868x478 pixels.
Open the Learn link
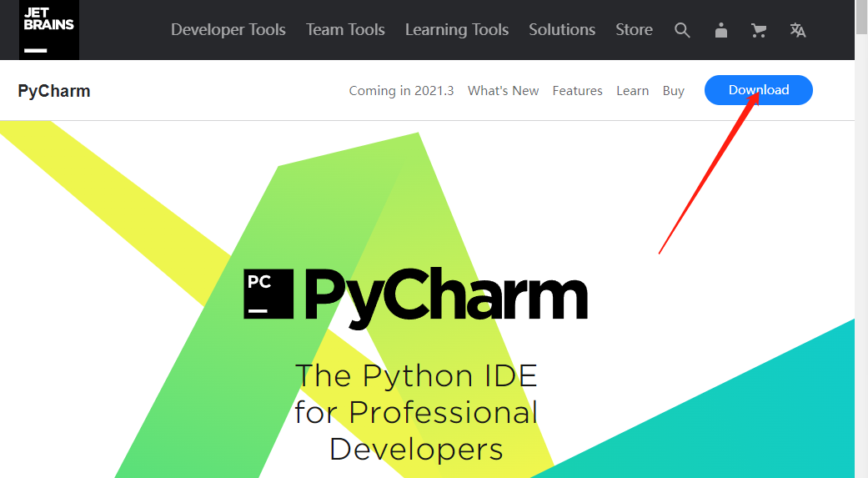coord(632,91)
